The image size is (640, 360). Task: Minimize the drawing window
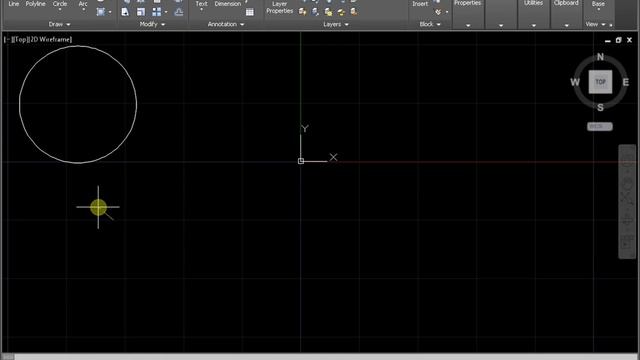click(x=607, y=40)
